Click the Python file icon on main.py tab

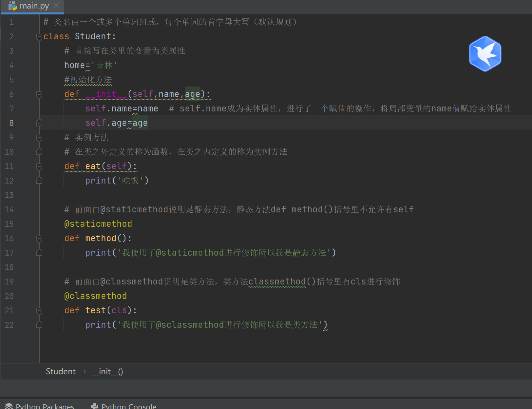(12, 6)
